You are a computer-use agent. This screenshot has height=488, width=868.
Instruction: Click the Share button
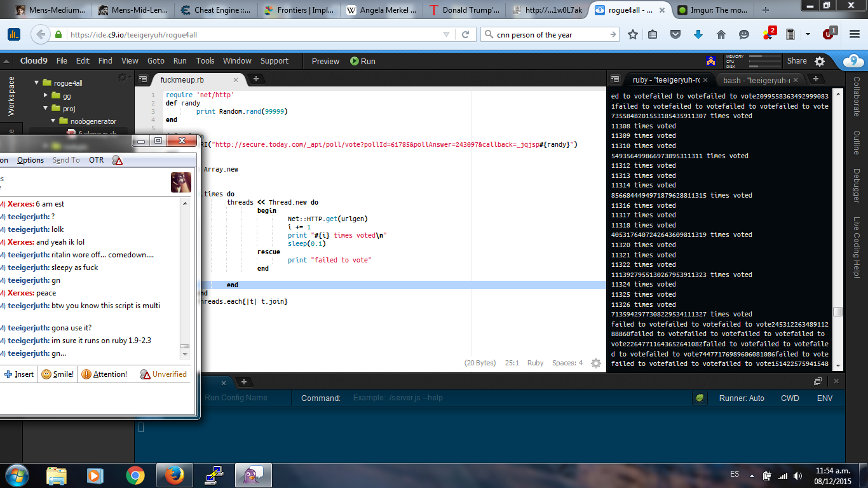[797, 61]
